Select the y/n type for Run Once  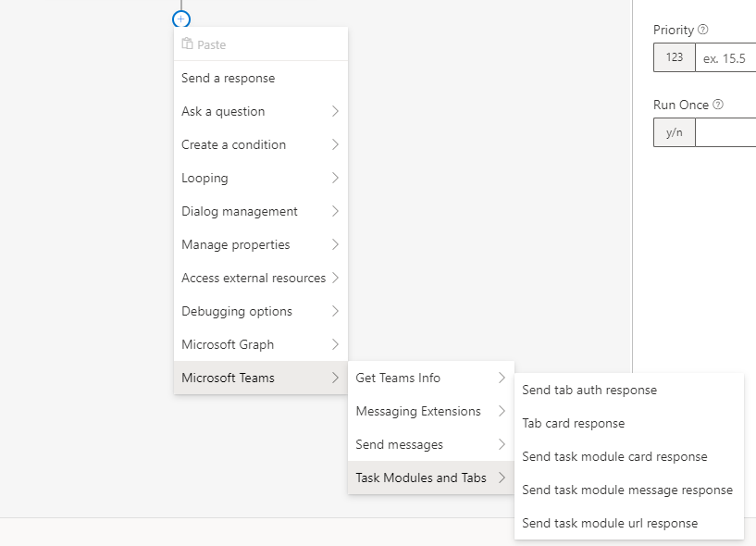pyautogui.click(x=674, y=132)
